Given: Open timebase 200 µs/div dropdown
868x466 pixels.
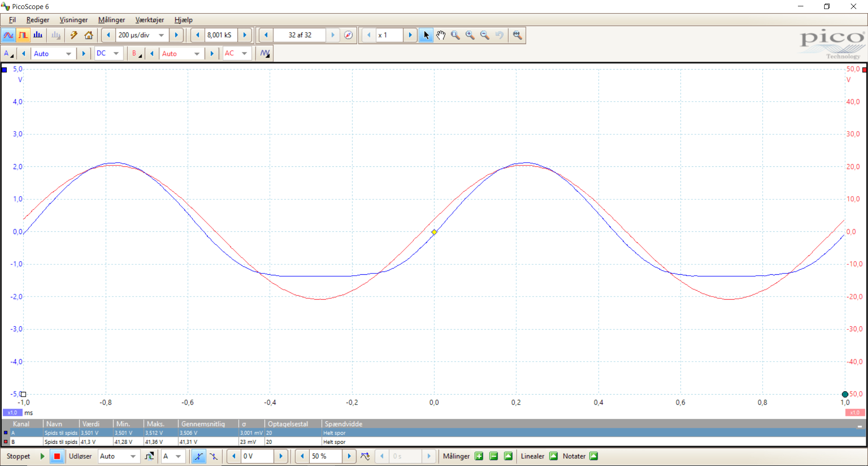Looking at the screenshot, I should pos(161,35).
